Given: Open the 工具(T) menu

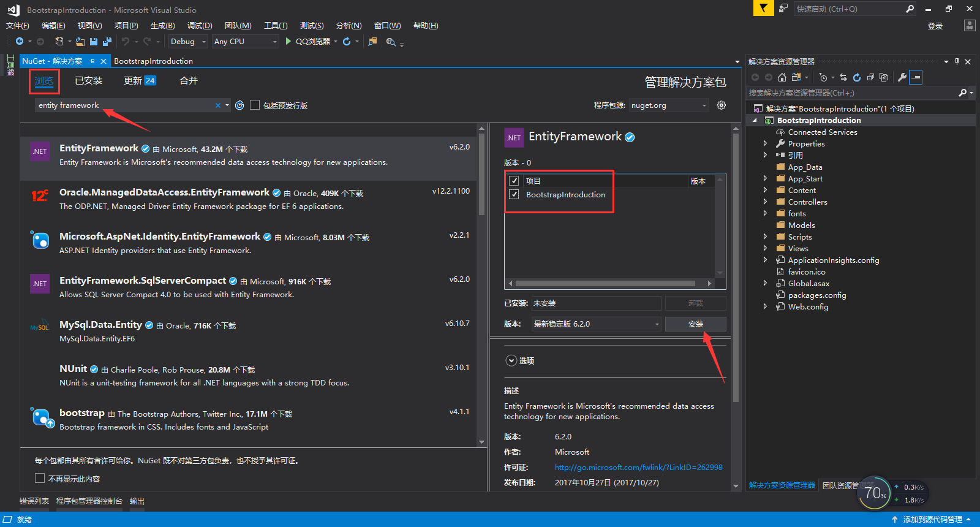Looking at the screenshot, I should point(275,26).
